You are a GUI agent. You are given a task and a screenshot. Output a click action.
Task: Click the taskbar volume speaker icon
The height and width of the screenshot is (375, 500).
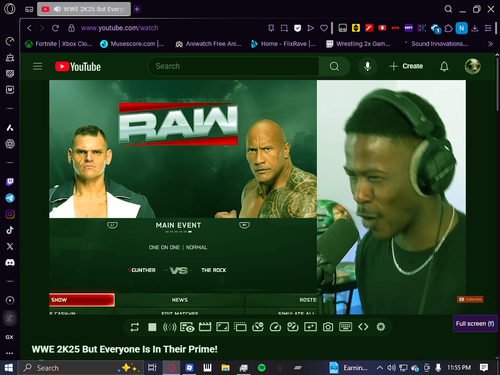pyautogui.click(x=391, y=368)
